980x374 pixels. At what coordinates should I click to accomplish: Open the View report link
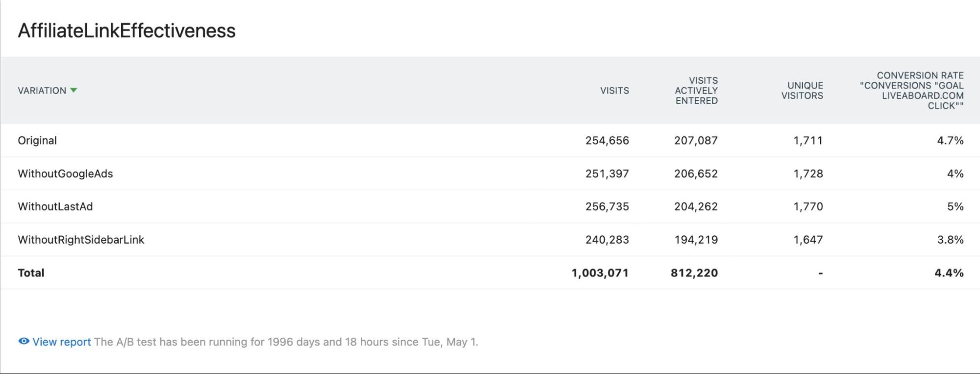click(x=62, y=342)
